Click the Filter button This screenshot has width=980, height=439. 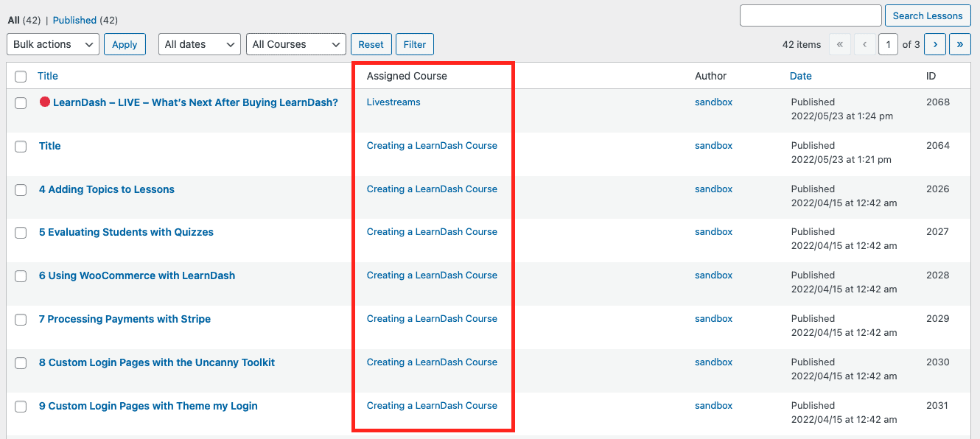[415, 44]
